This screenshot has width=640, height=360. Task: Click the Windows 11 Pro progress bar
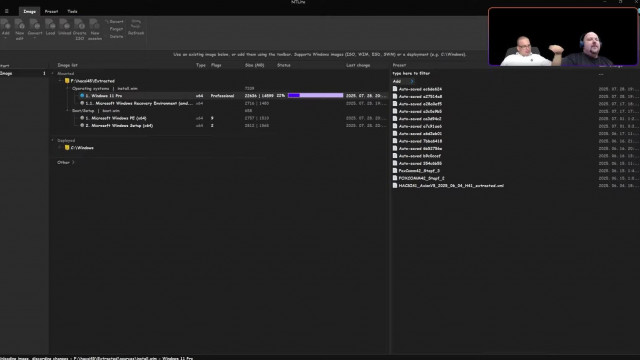tap(316, 96)
